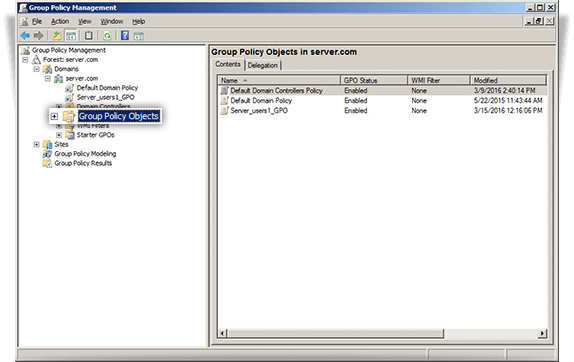Click modified date 5/22/2015 11:43:44 AM
Image resolution: width=574 pixels, height=362 pixels.
pos(508,101)
